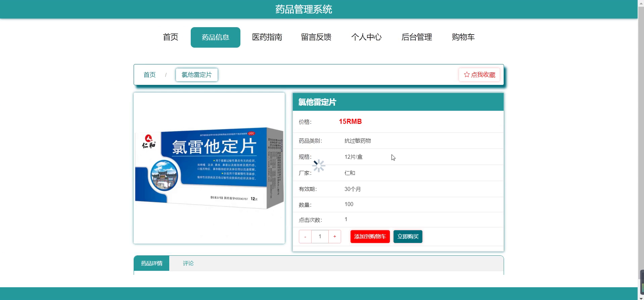Click the 氯他雷定片 breadcrumb item
The height and width of the screenshot is (300, 644).
[197, 75]
